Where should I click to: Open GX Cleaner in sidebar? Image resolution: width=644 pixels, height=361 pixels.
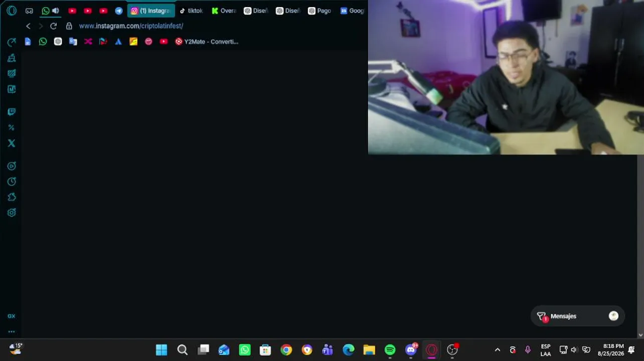pos(12,58)
